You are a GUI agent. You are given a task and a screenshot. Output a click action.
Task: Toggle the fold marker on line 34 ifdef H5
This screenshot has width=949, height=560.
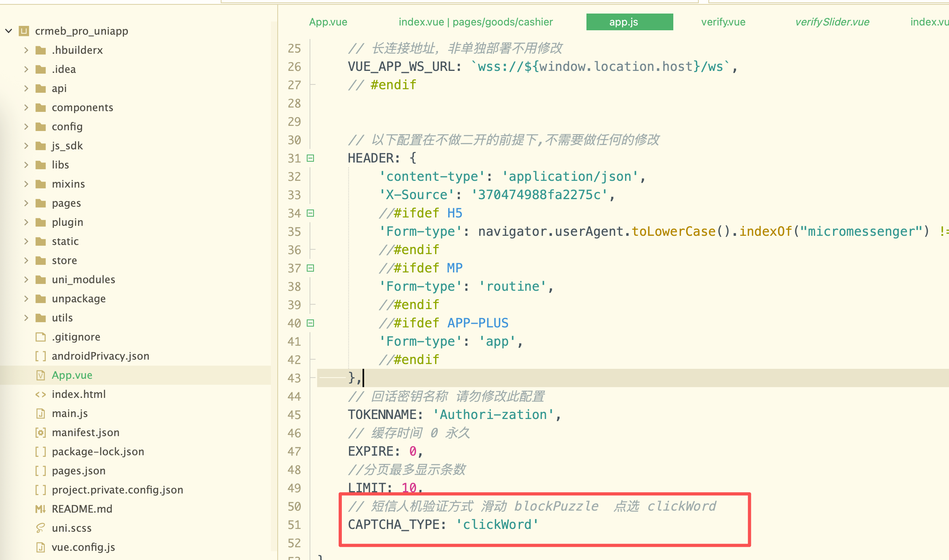click(310, 213)
